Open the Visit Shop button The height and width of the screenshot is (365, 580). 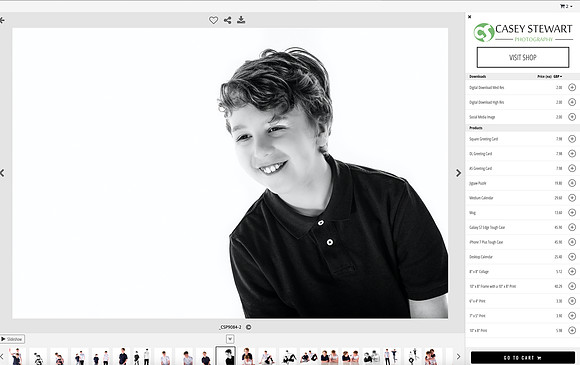click(523, 57)
